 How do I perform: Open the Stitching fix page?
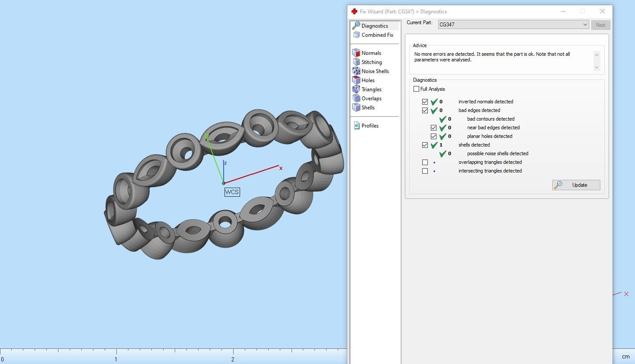coord(371,62)
